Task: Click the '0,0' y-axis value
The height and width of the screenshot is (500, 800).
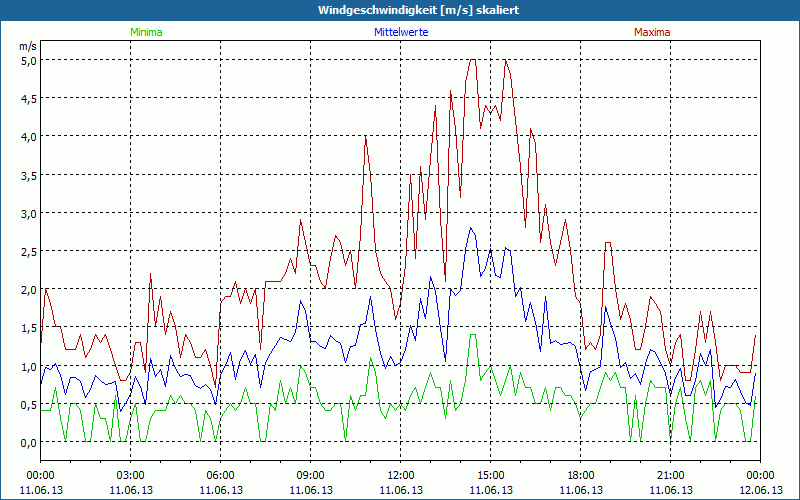Action: coord(29,443)
